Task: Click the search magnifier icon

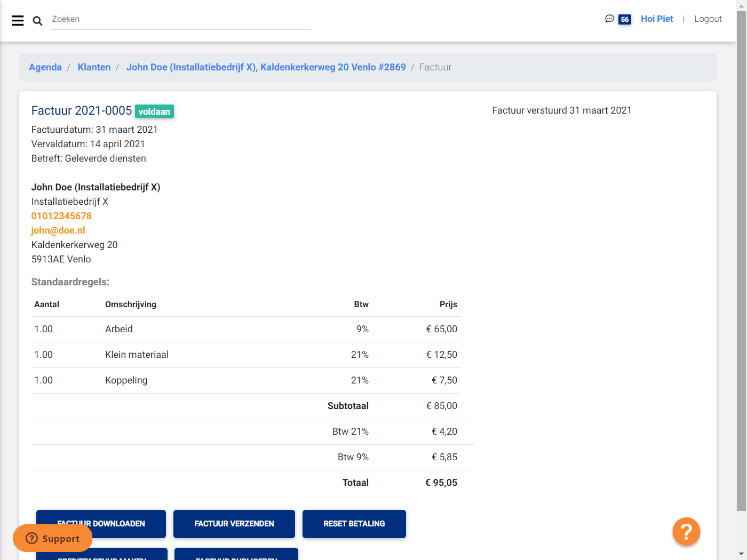Action: 37,20
